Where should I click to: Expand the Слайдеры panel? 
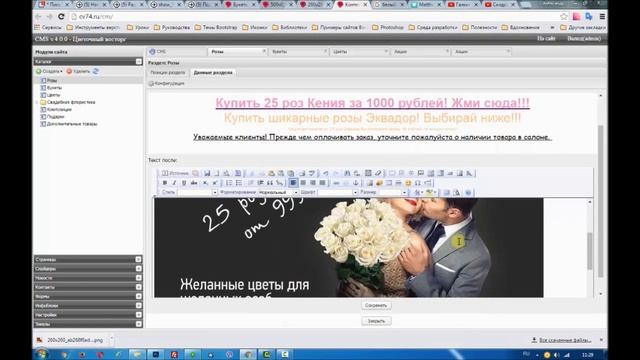(x=138, y=269)
